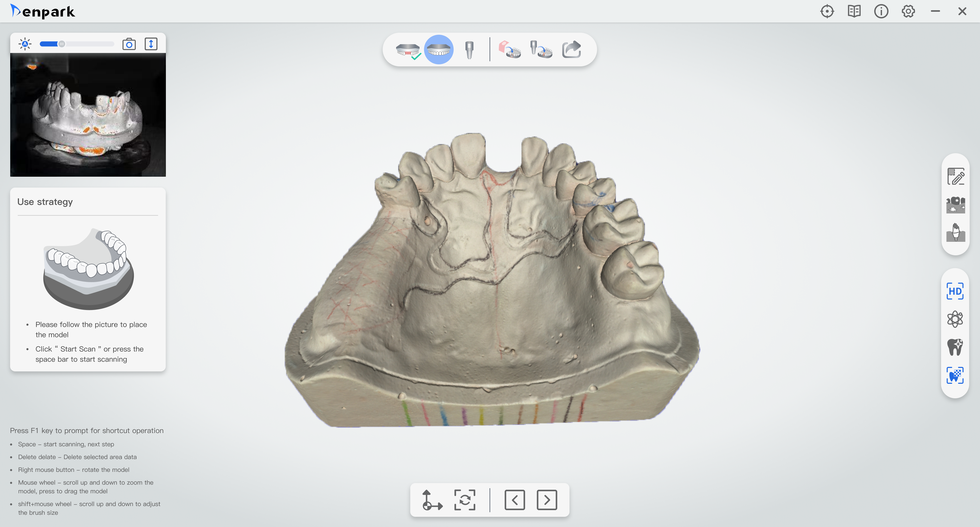980x527 pixels.
Task: Select the partial jaw scan step
Action: coord(408,50)
